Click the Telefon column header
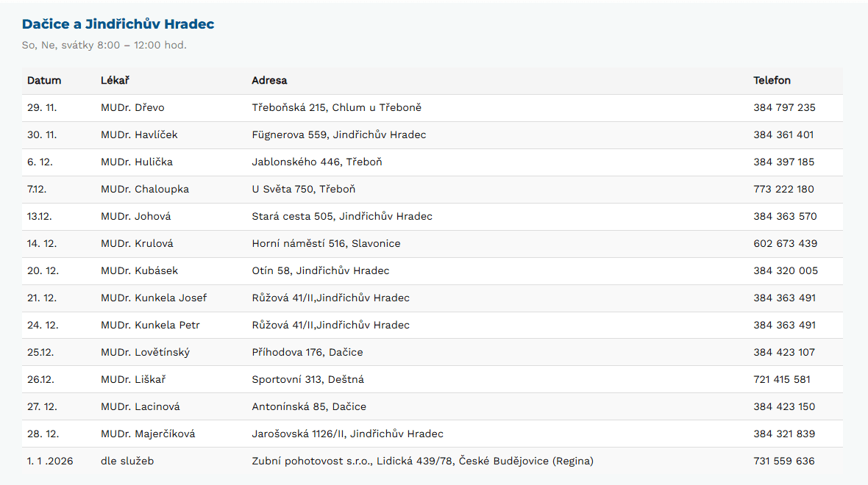This screenshot has height=485, width=868. click(772, 80)
